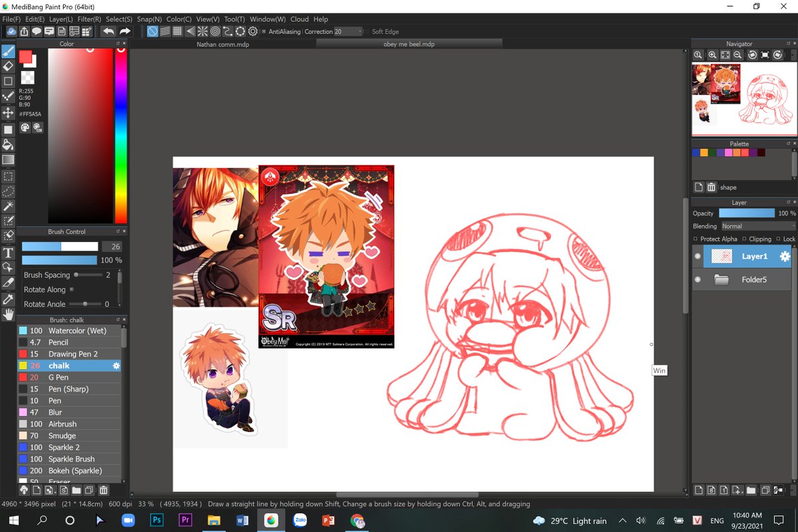This screenshot has height=532, width=798.
Task: Select the Smudge brush
Action: [69, 436]
